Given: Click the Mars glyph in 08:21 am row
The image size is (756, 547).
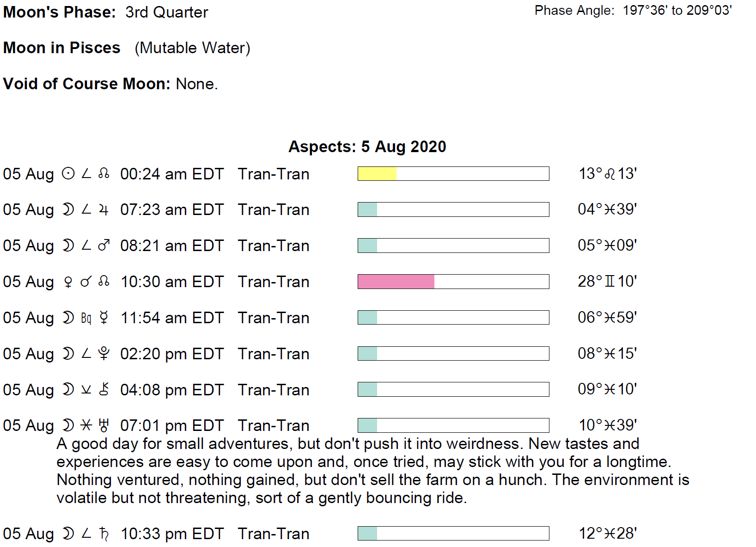Looking at the screenshot, I should pos(104,246).
